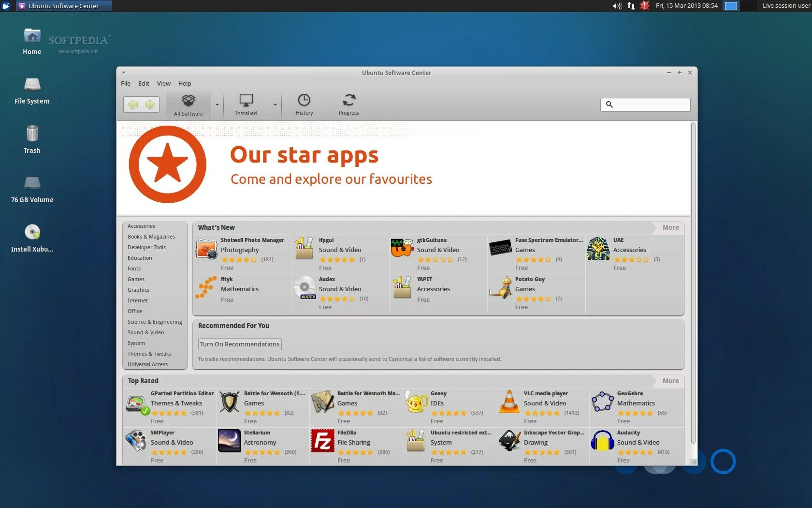Select the Internet category
Screen dimensions: 812x508
[138, 300]
